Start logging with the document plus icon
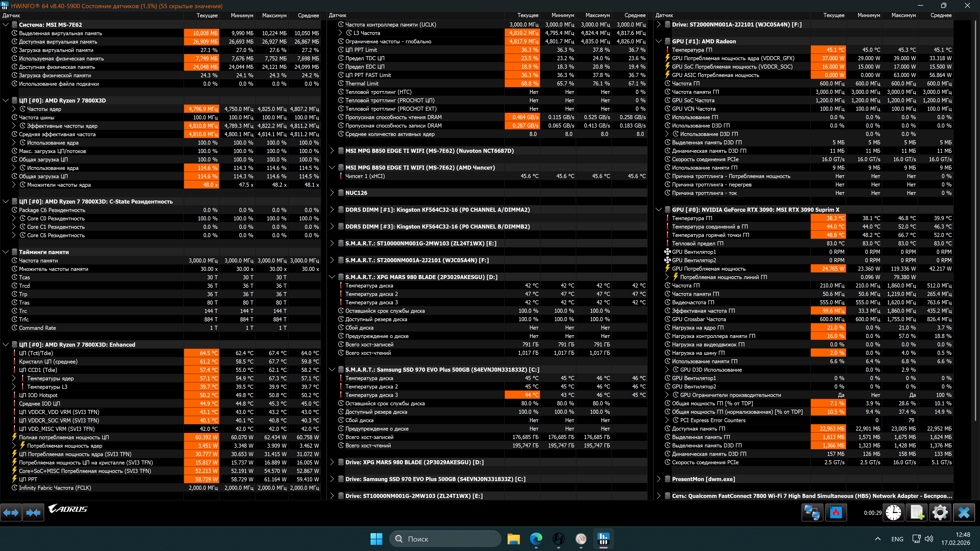 [917, 512]
